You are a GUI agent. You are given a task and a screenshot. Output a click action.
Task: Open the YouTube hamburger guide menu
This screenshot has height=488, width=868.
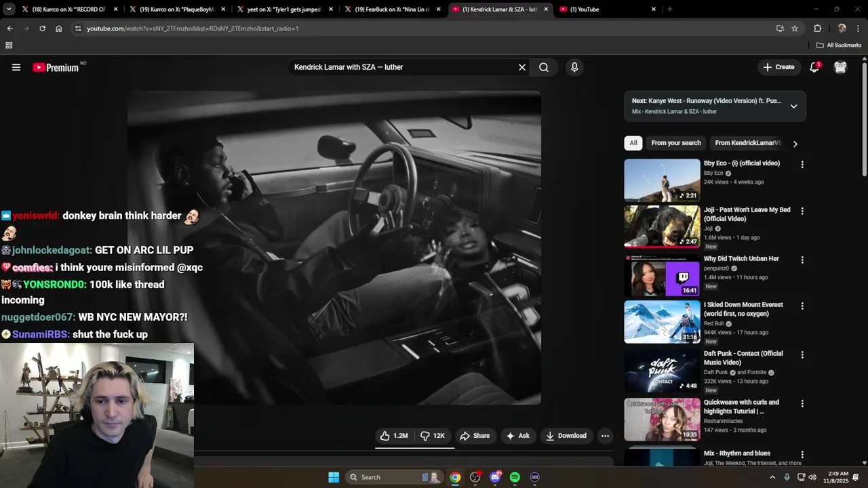click(x=16, y=67)
